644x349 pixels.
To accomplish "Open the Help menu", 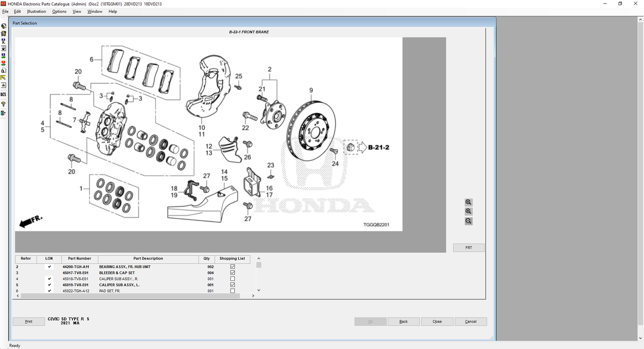I will [x=113, y=12].
